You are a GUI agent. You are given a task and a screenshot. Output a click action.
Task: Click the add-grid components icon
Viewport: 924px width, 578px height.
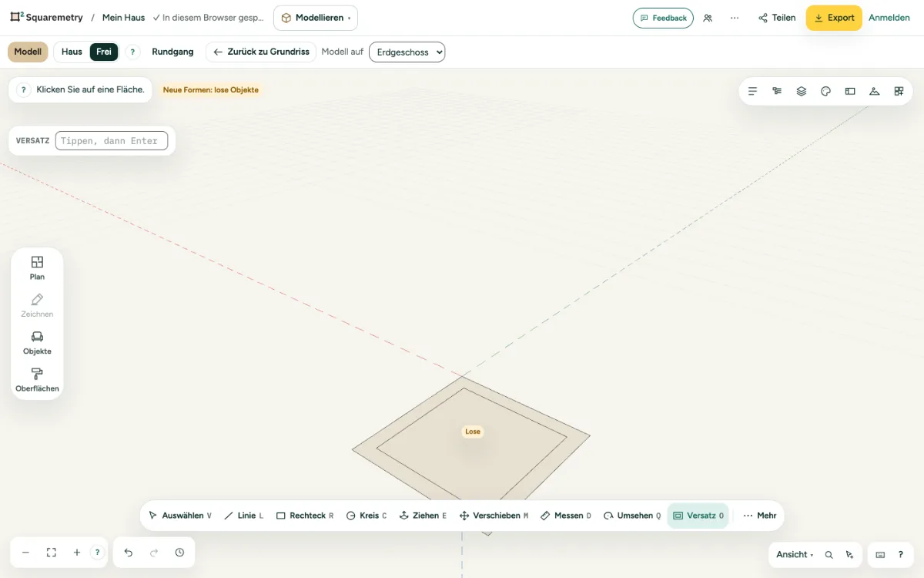899,91
